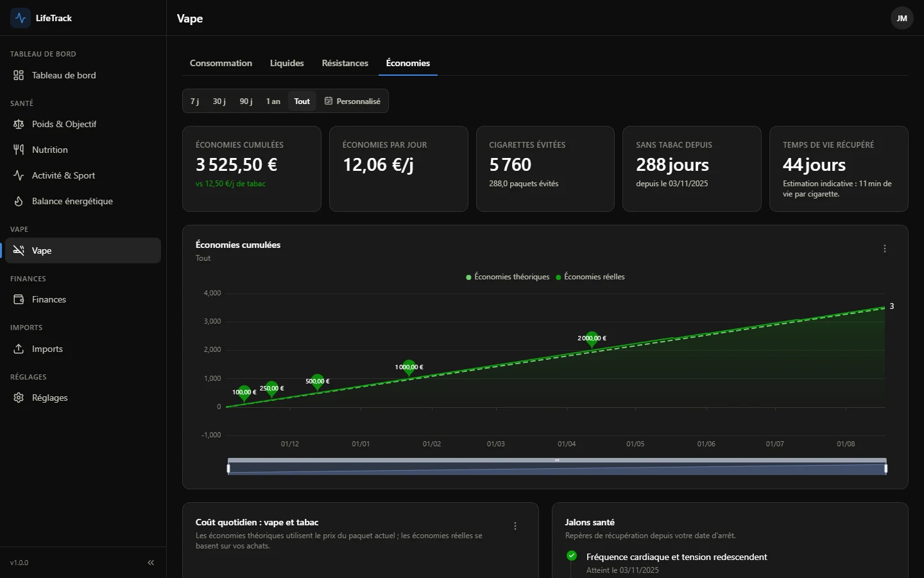Open JM user avatar menu
This screenshot has height=578, width=924.
(902, 18)
